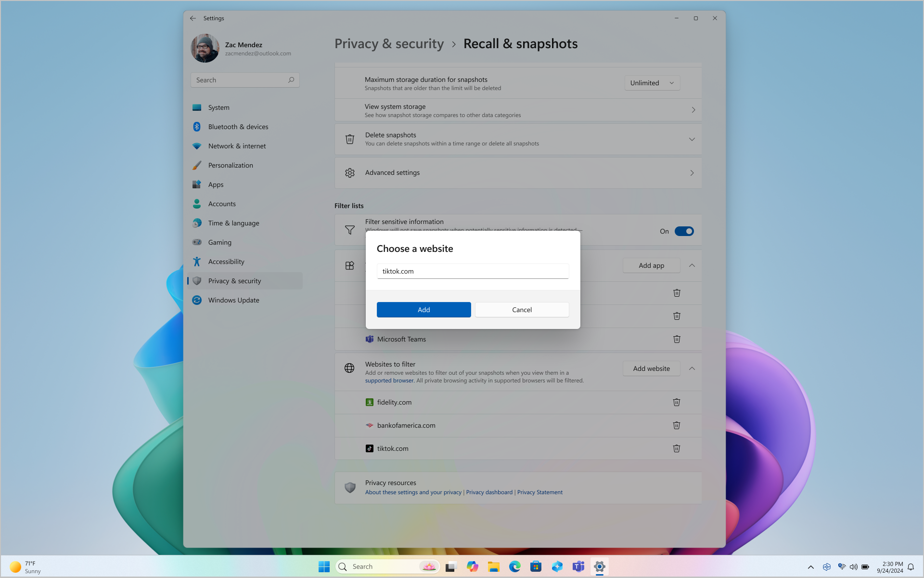Click the View system storage chevron
Image resolution: width=924 pixels, height=578 pixels.
coord(693,110)
